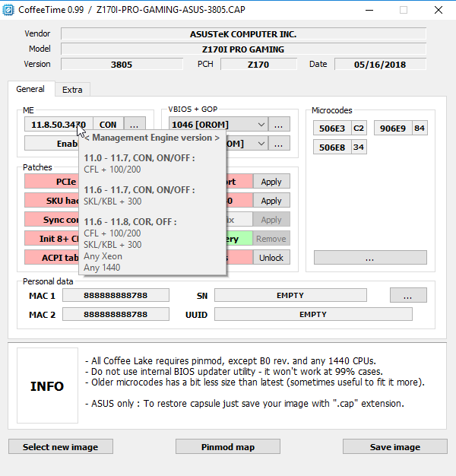456x476 pixels.
Task: Click microcode 506E8 entry
Action: [332, 148]
